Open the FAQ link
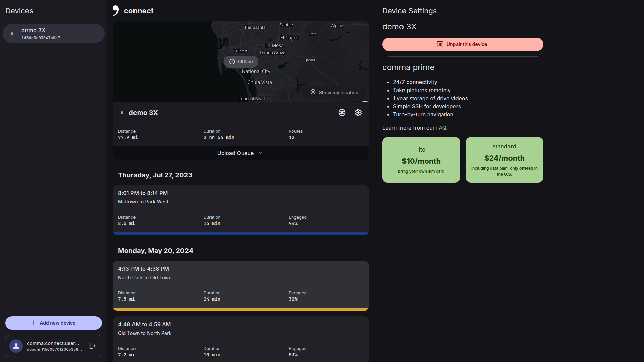The image size is (644, 362). (x=441, y=128)
